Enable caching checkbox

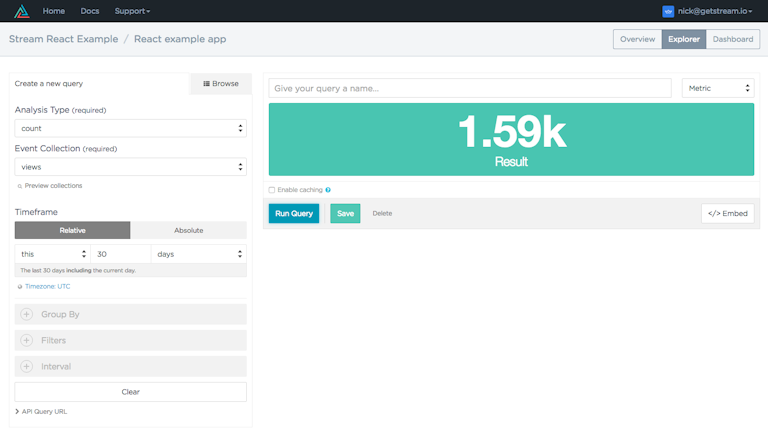[272, 190]
